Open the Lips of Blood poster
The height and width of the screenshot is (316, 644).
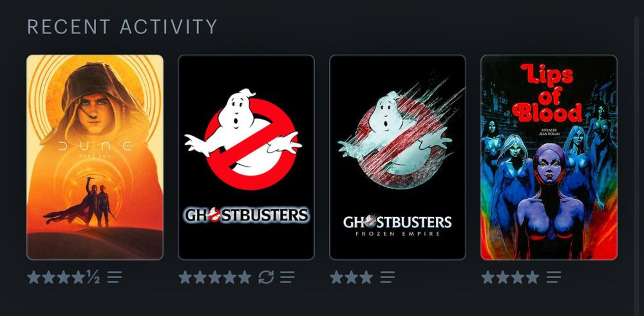tap(549, 157)
